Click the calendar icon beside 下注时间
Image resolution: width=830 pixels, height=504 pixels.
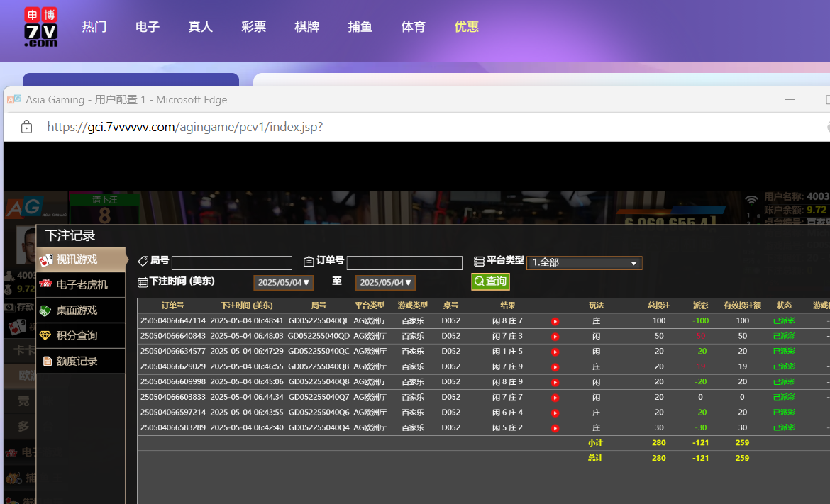tap(143, 282)
